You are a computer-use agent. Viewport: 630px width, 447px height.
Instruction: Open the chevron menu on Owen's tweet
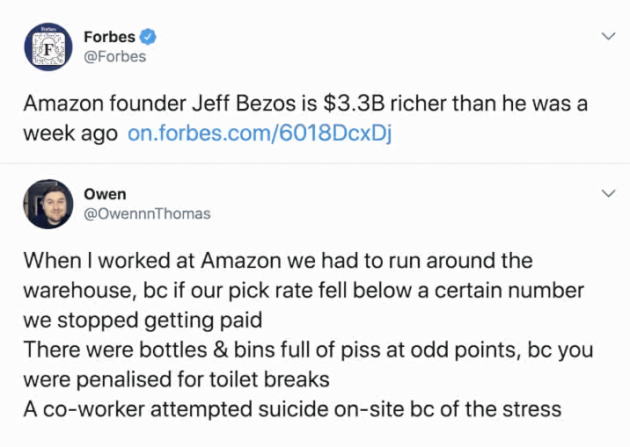pos(606,193)
